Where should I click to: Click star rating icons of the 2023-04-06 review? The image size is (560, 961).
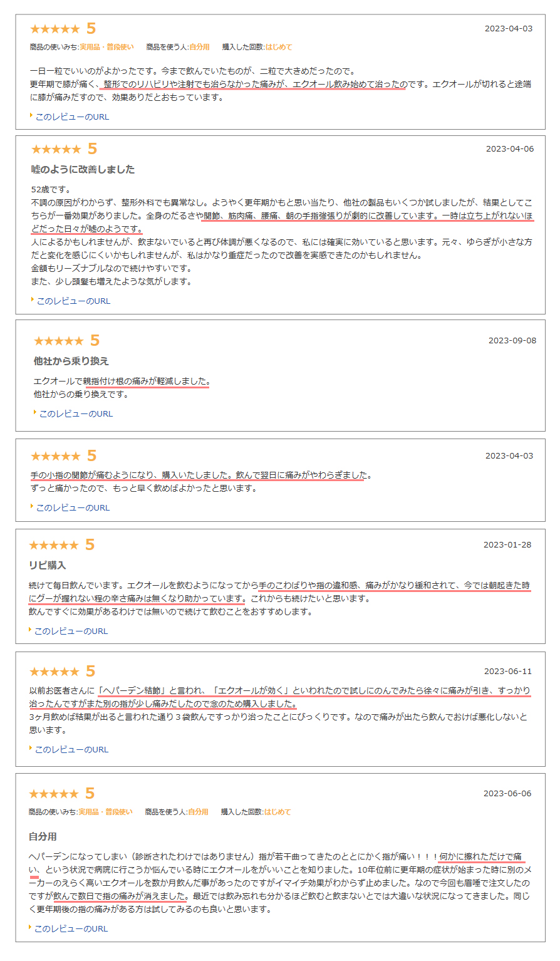56,149
